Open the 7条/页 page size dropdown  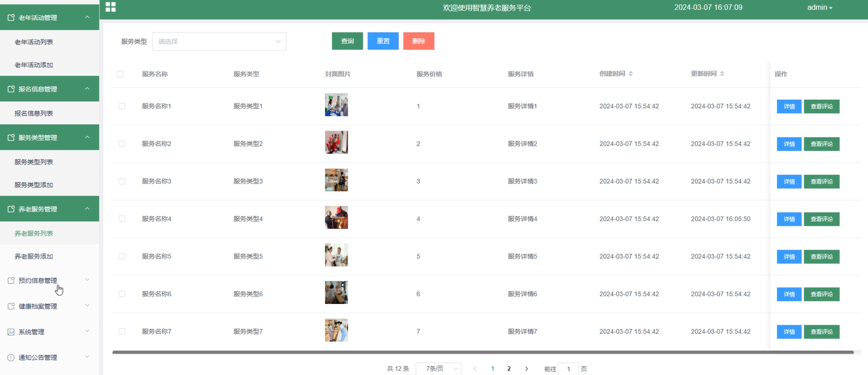tap(438, 368)
